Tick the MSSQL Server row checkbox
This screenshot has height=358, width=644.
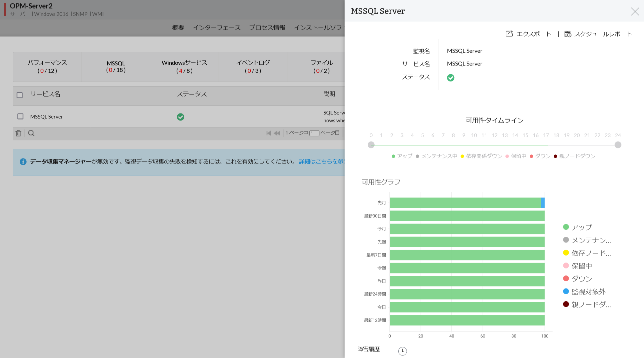[x=20, y=116]
